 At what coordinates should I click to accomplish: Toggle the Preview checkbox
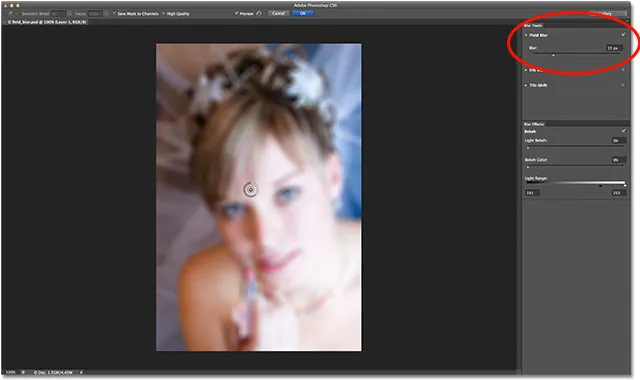click(x=236, y=13)
